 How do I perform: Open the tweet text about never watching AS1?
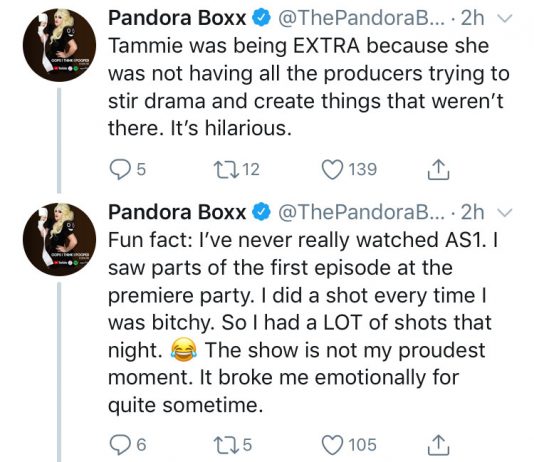(303, 323)
